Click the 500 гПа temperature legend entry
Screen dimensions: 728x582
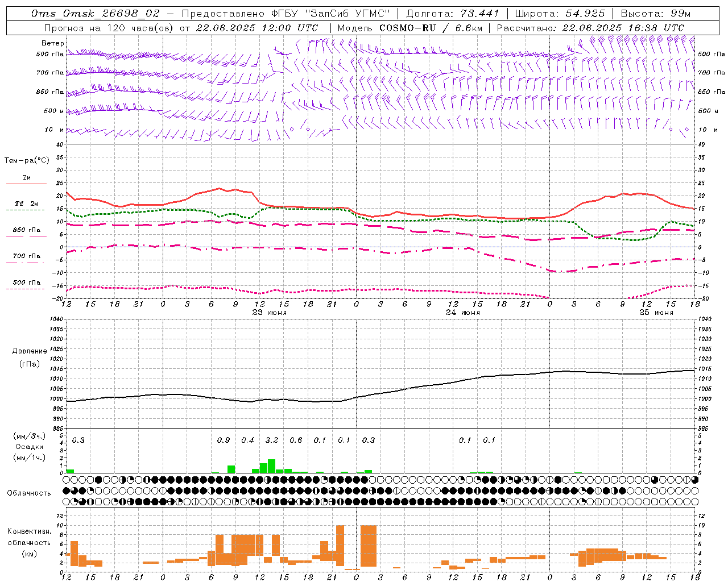pos(27,282)
